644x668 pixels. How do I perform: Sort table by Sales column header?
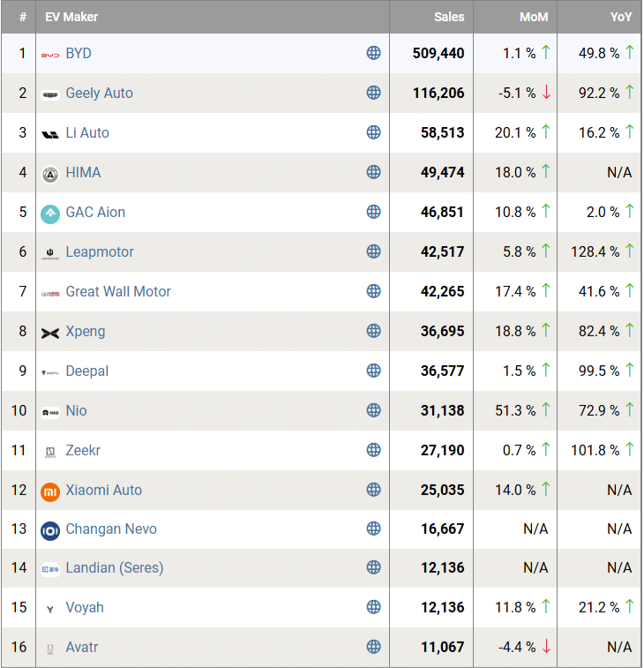pyautogui.click(x=449, y=17)
